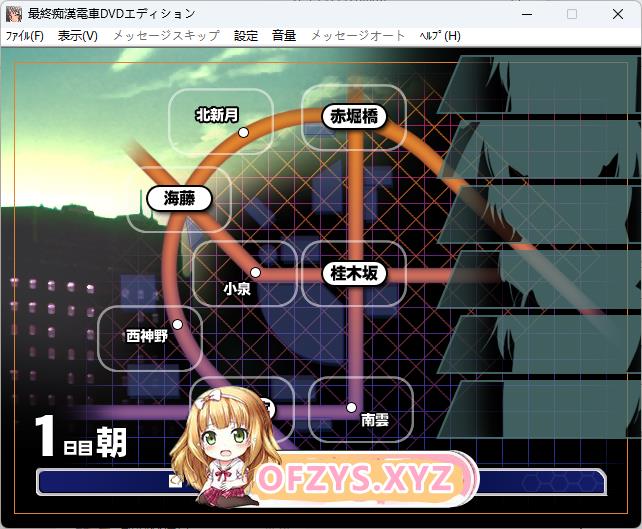
Task: Pick the 北新月 station label
Action: coord(215,115)
